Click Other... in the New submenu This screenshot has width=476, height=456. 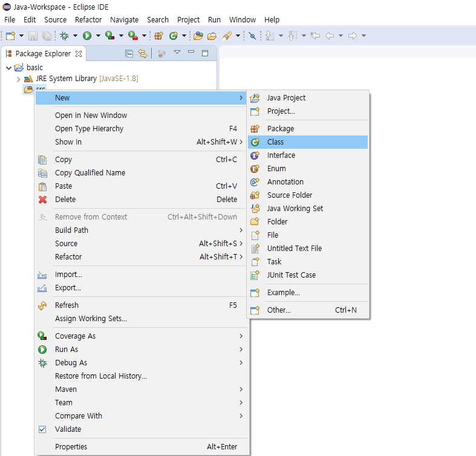pyautogui.click(x=308, y=310)
